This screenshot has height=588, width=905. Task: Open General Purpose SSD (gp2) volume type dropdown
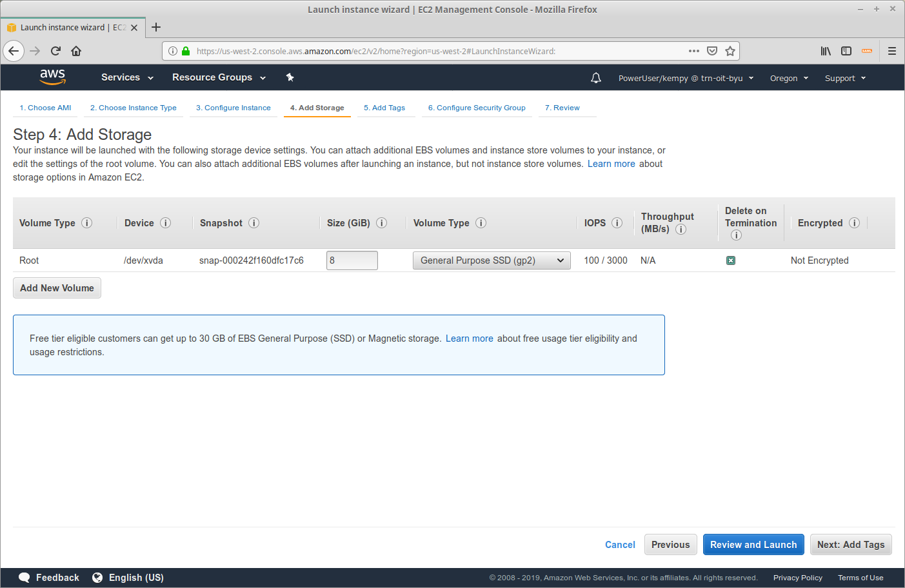click(x=492, y=260)
